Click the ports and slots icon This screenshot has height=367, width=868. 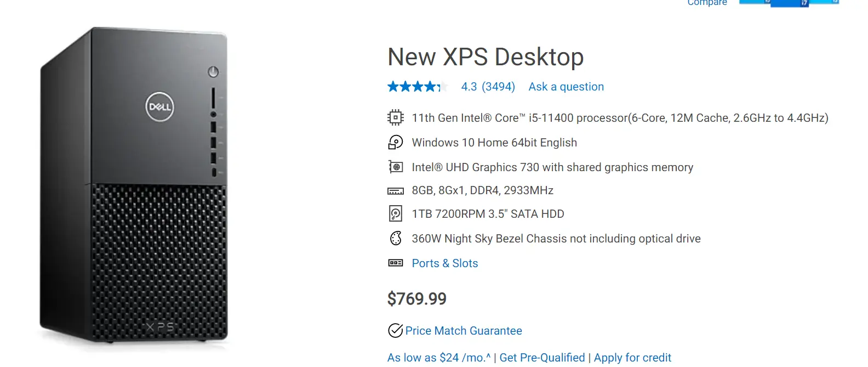(x=396, y=263)
